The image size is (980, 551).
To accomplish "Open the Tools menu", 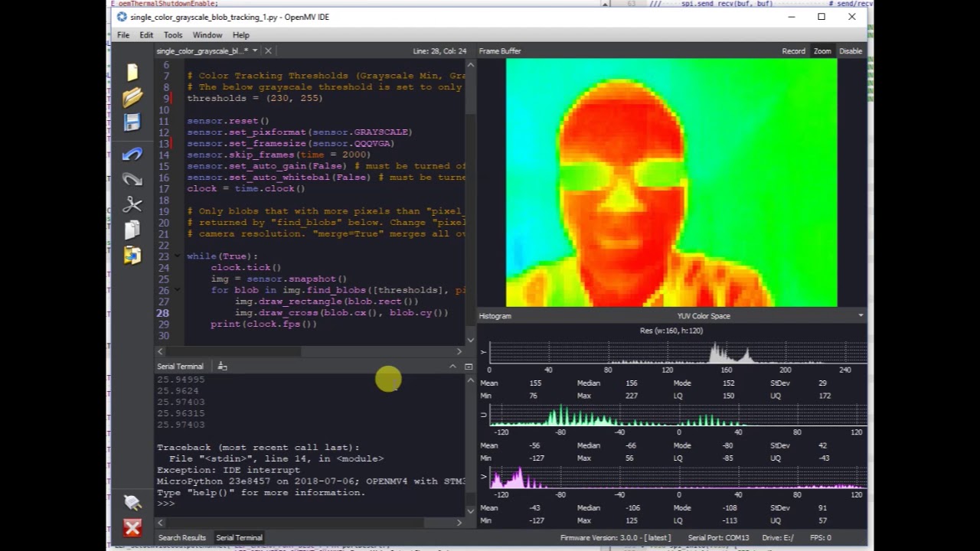I will coord(172,35).
